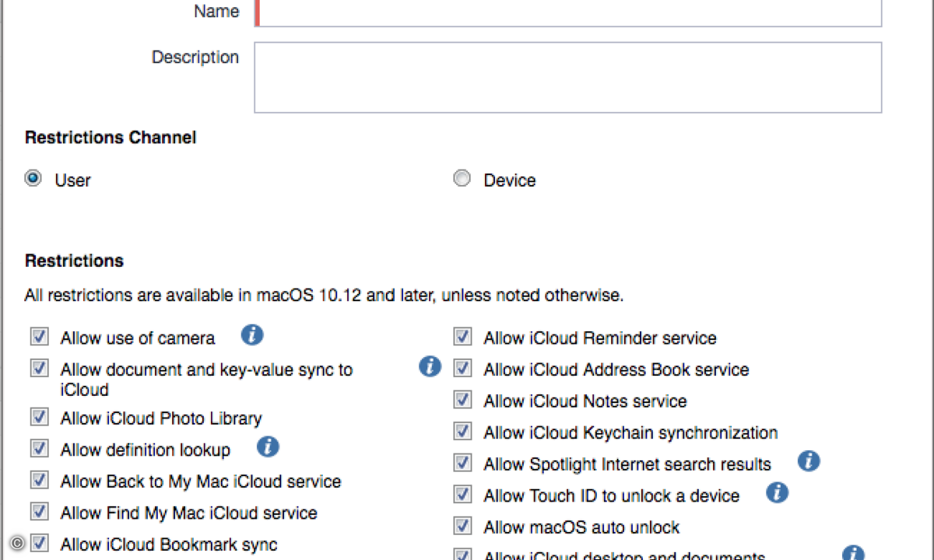Click the Name field label
The width and height of the screenshot is (934, 560).
[216, 12]
